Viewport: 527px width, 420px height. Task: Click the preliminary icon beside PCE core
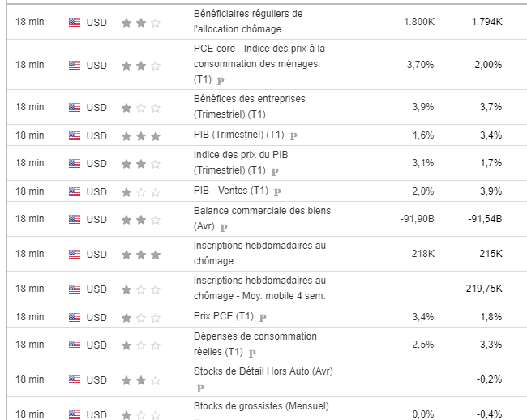221,81
